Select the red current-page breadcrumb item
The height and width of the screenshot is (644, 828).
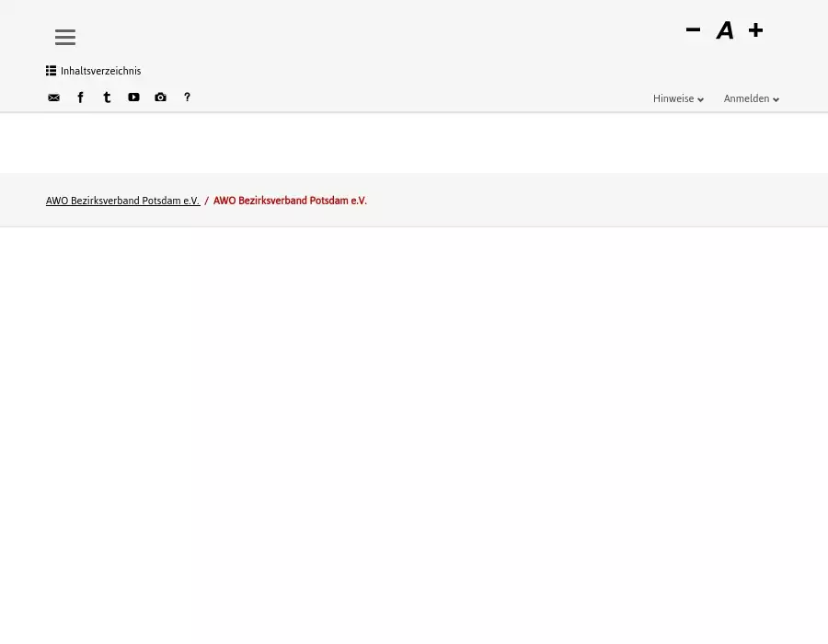pos(290,201)
